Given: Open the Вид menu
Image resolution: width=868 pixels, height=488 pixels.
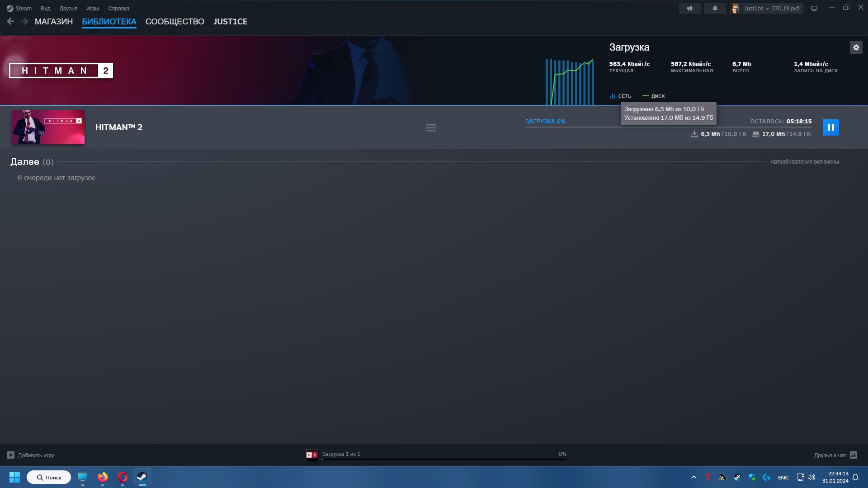Looking at the screenshot, I should click(46, 9).
